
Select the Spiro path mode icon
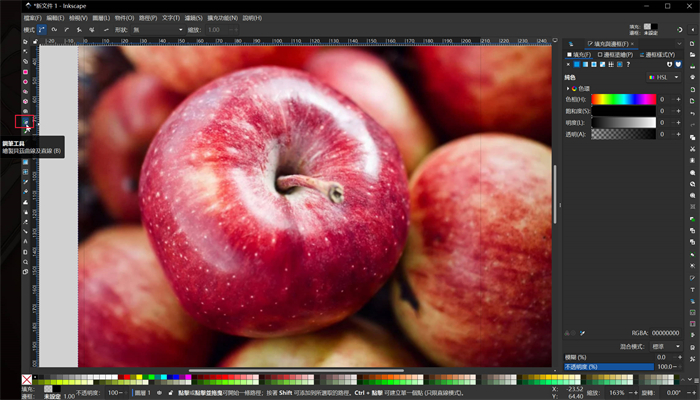point(53,29)
